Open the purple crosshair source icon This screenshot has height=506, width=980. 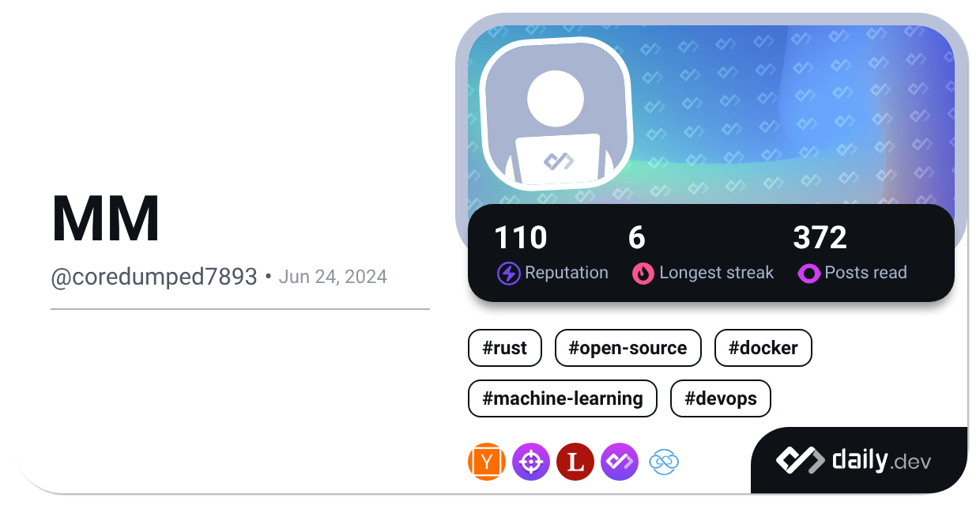531,462
